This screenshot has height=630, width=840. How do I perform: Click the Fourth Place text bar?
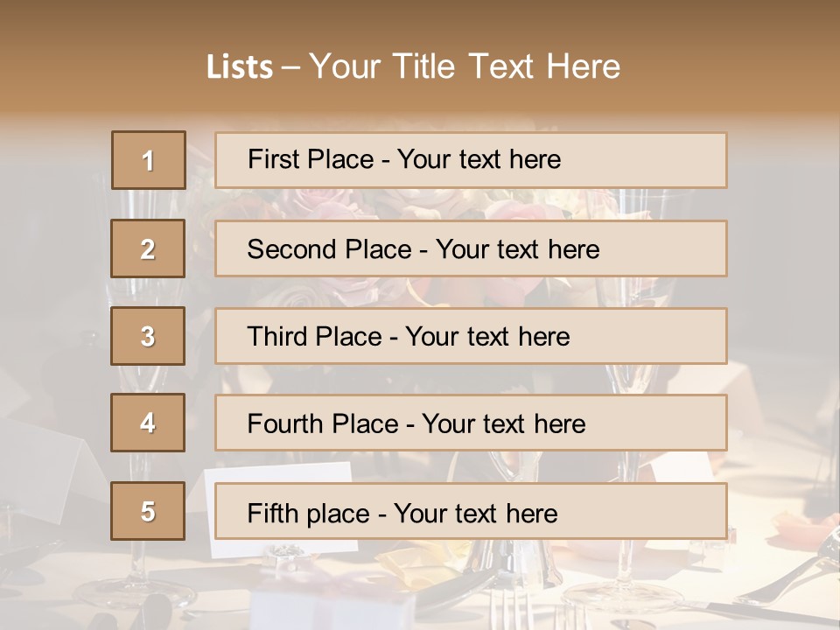click(x=471, y=423)
